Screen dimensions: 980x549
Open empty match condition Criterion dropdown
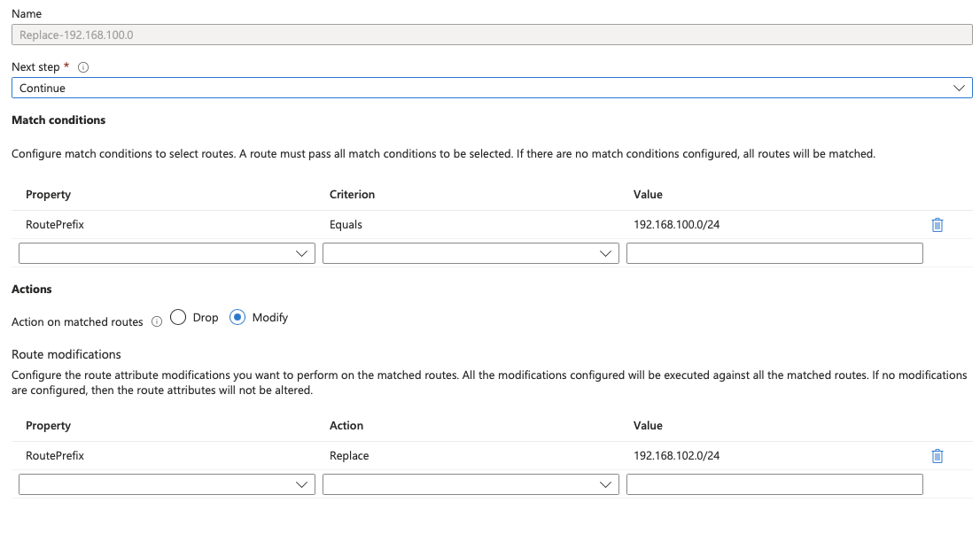point(471,253)
